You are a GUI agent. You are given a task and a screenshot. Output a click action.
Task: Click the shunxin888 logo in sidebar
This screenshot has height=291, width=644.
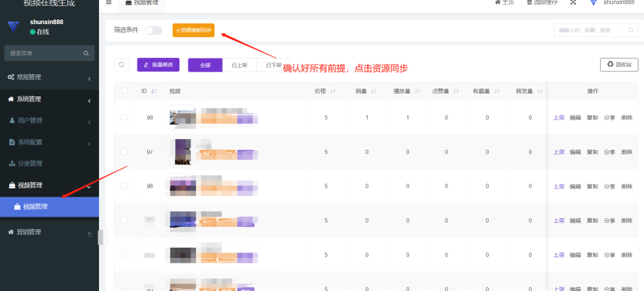[x=14, y=26]
